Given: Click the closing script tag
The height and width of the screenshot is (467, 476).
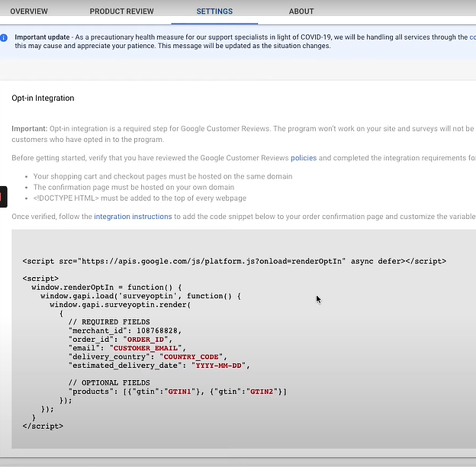Looking at the screenshot, I should 43,427.
